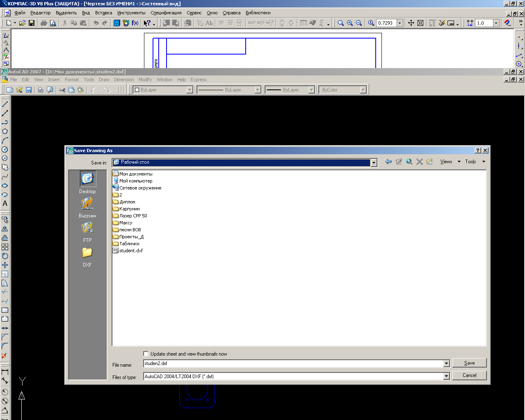Select the Проекты_Д folder in file list
The width and height of the screenshot is (525, 420).
(x=128, y=237)
